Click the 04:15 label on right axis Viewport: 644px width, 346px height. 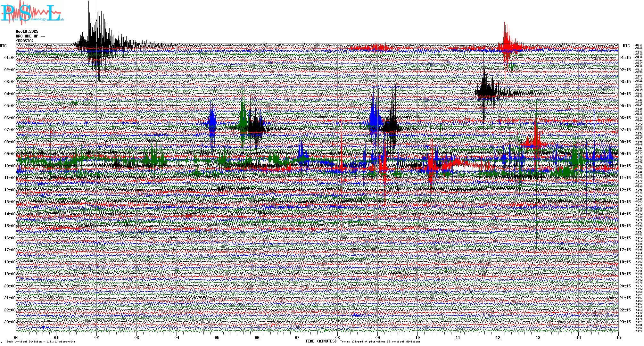(x=625, y=94)
